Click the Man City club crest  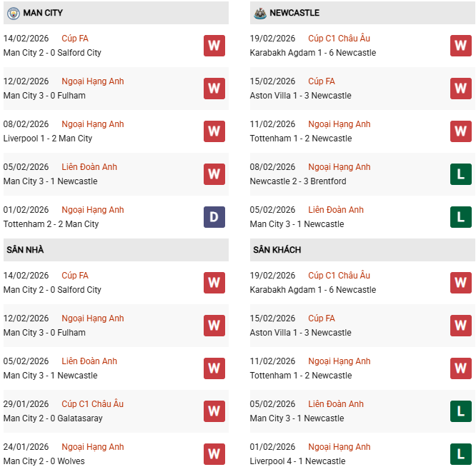13,13
